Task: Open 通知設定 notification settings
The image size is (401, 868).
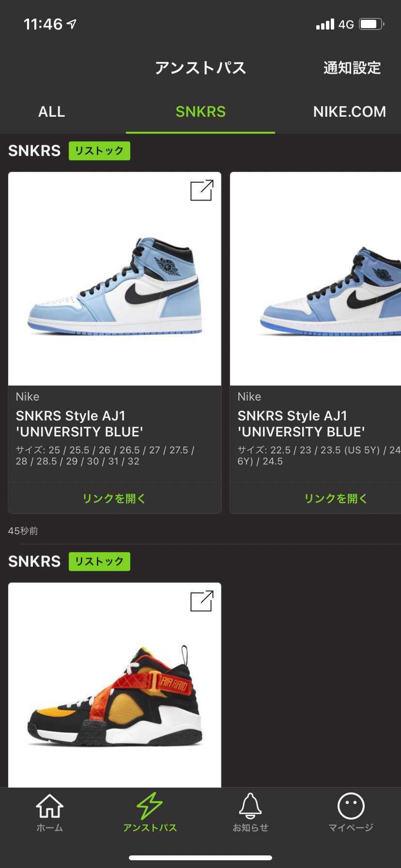Action: (x=352, y=68)
